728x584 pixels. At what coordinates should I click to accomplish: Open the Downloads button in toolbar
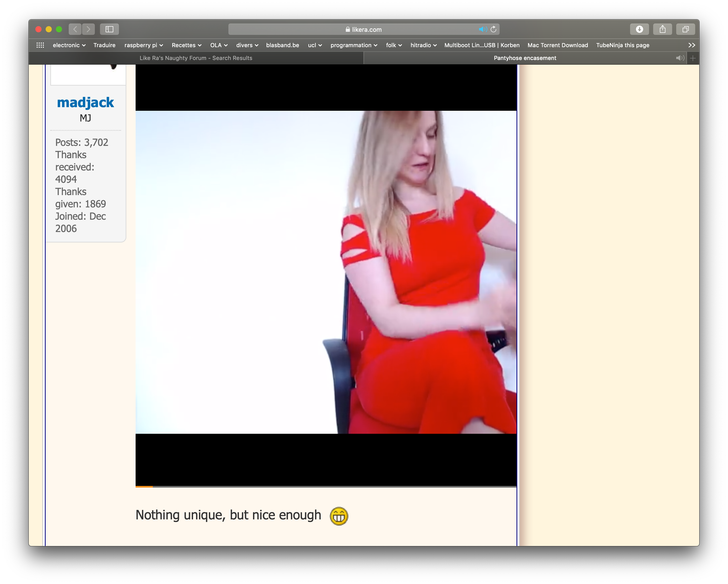click(639, 29)
